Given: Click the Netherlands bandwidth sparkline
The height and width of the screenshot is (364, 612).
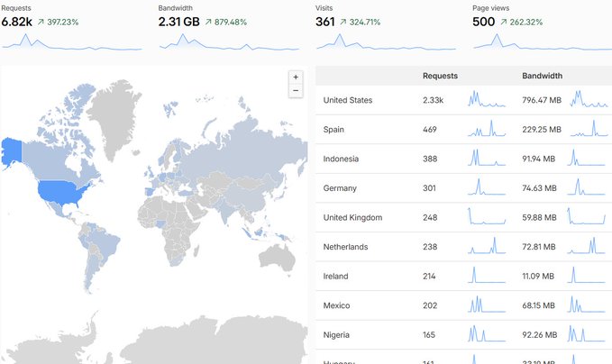Looking at the screenshot, I should click(586, 245).
